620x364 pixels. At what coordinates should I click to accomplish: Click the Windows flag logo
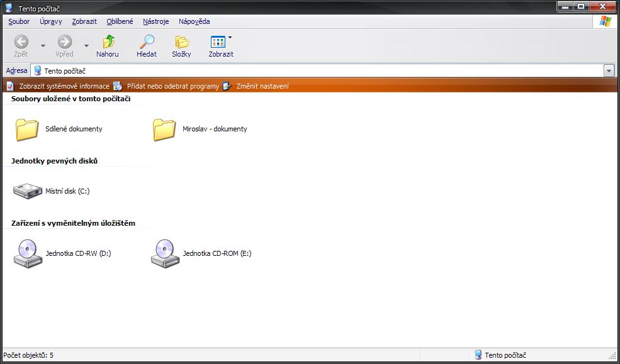pos(606,21)
